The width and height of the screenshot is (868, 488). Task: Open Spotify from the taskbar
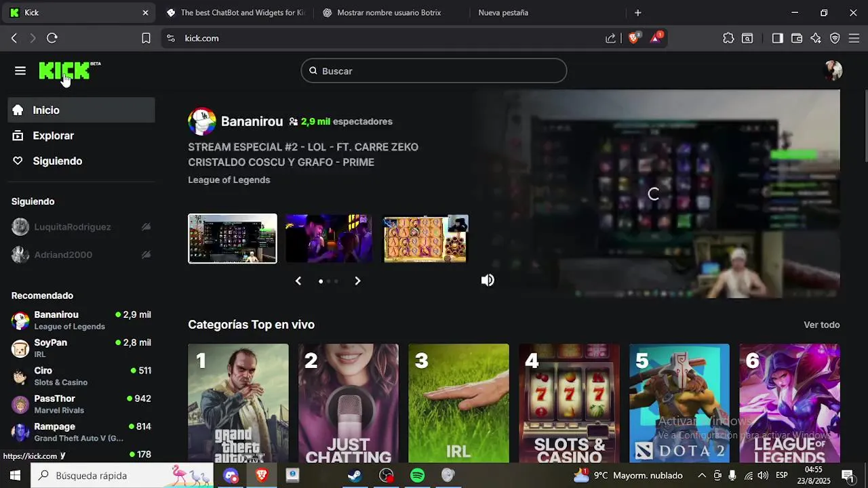pos(418,476)
